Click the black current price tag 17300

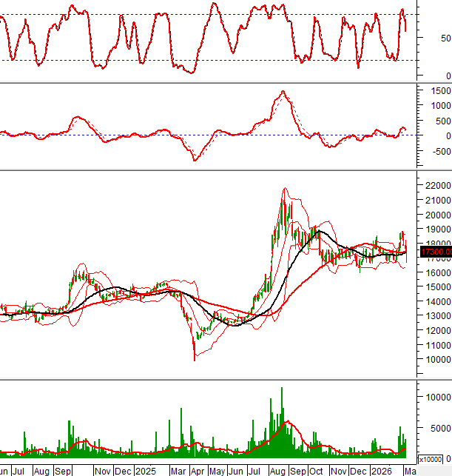[435, 273]
